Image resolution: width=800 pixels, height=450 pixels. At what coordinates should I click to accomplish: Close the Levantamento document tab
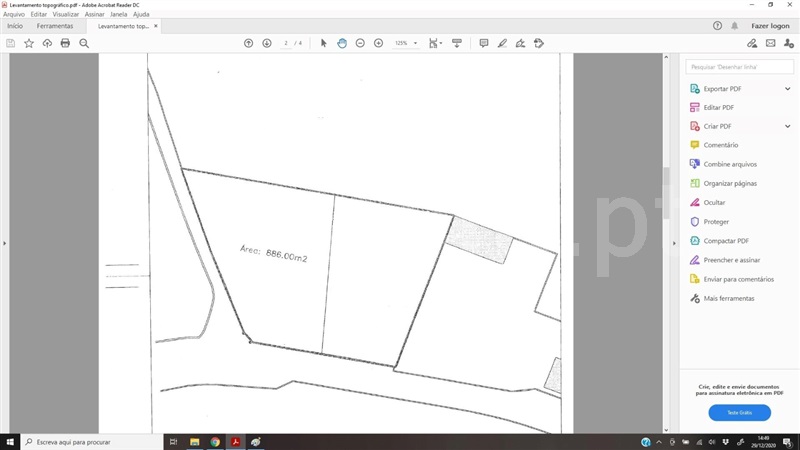click(x=156, y=26)
